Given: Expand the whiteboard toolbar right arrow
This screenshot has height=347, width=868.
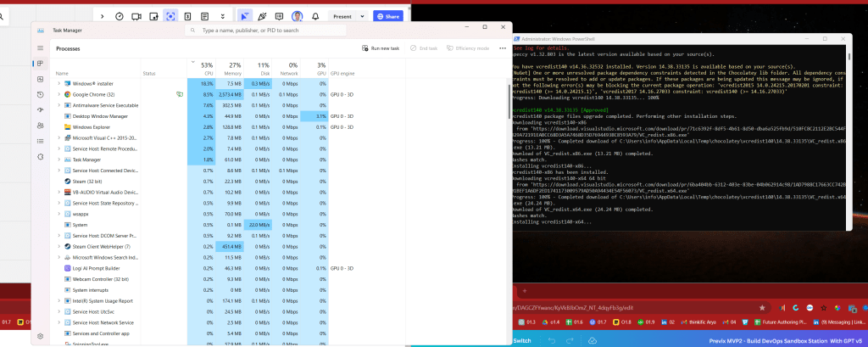Looking at the screenshot, I should click(103, 17).
